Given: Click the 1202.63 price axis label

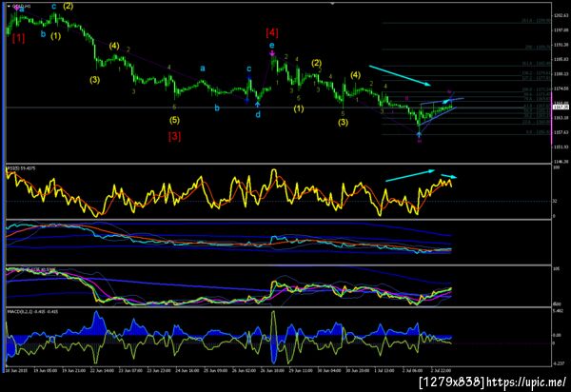Looking at the screenshot, I should click(x=561, y=15).
